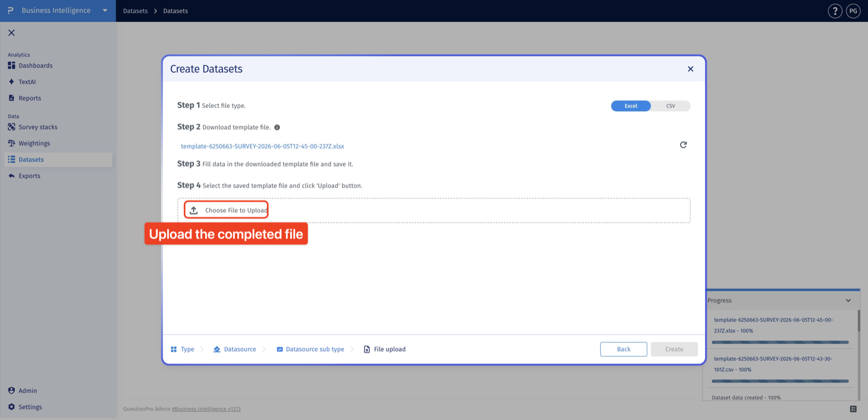
Task: Click the 'Analytics' sidebar heading
Action: [19, 55]
